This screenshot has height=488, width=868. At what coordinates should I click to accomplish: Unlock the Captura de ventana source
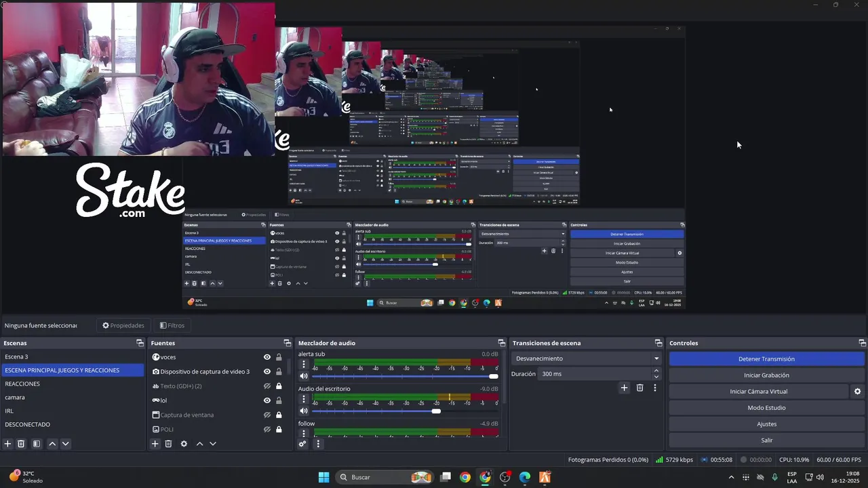pos(279,415)
